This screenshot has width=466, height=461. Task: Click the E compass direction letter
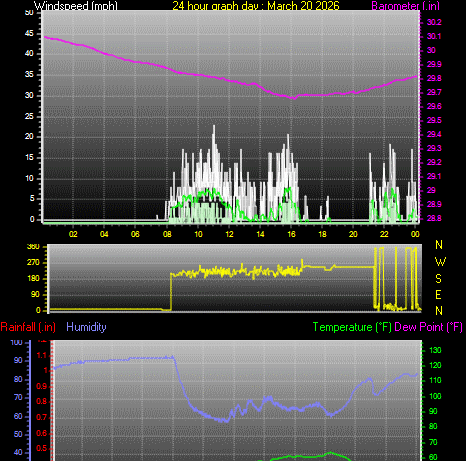click(438, 295)
